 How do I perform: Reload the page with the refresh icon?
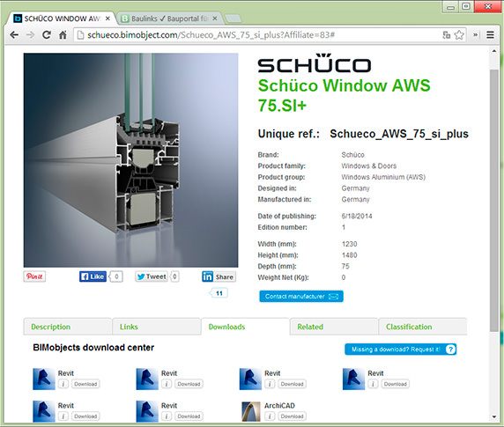[47, 34]
